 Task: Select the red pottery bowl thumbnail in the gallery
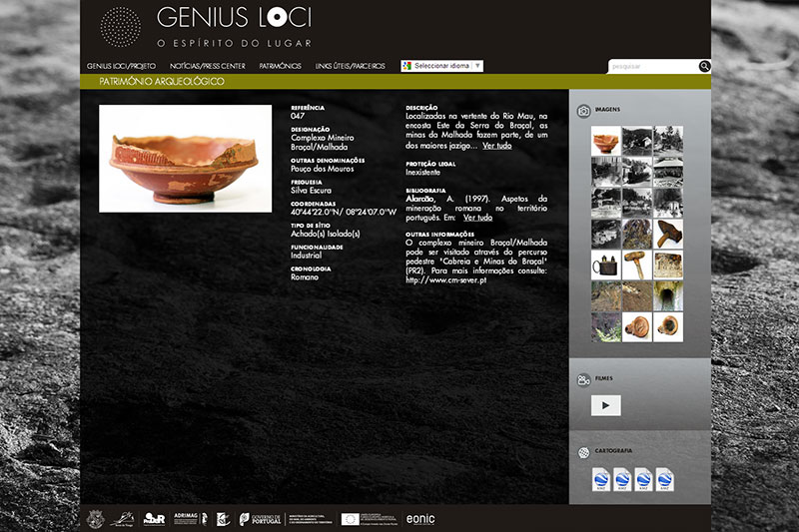[x=606, y=141]
